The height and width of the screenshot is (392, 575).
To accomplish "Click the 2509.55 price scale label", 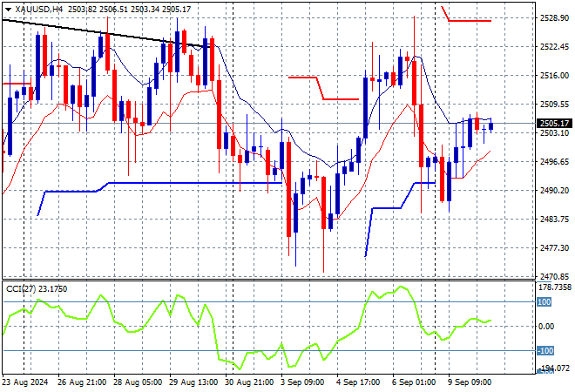I will tap(554, 105).
